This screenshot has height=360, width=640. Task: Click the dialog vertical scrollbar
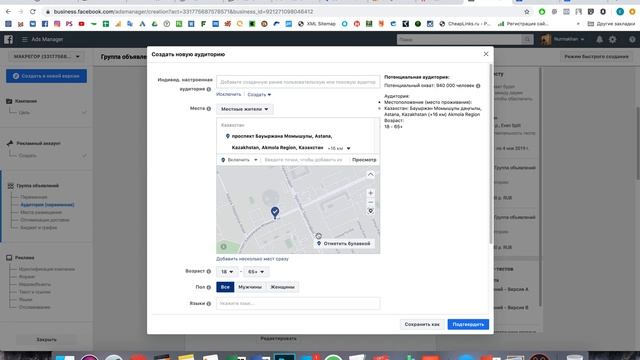coord(491,154)
